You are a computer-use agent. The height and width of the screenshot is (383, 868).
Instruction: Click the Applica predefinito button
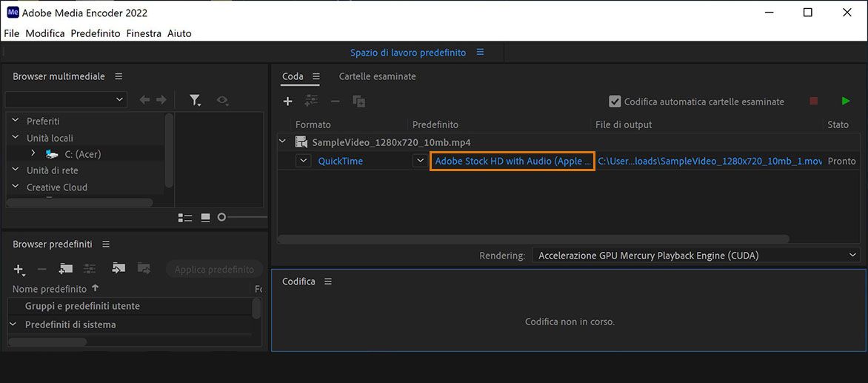(214, 270)
